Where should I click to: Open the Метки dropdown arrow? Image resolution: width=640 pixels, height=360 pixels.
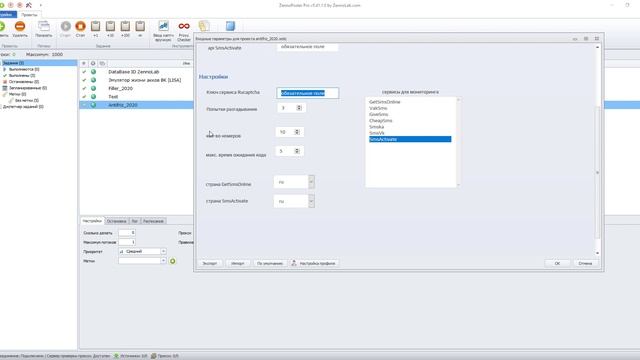coord(163,261)
